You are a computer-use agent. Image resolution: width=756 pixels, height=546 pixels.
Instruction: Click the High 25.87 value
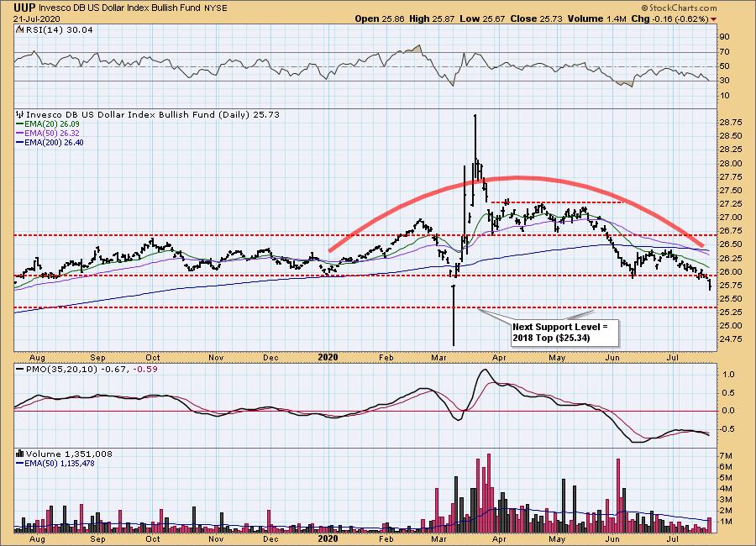pos(432,18)
